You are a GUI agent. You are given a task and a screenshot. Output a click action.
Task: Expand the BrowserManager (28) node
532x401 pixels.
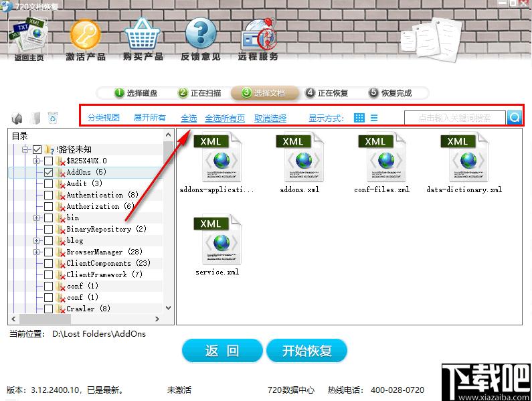(37, 252)
